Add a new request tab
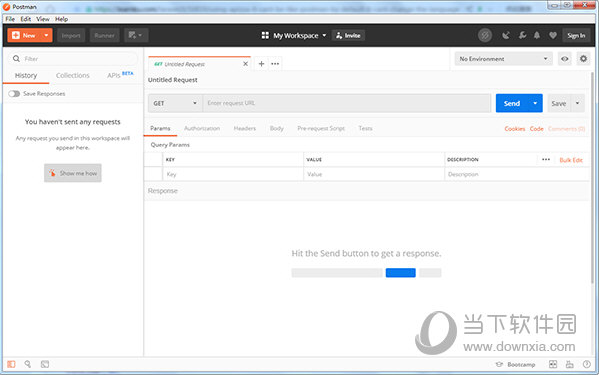This screenshot has height=375, width=599. click(261, 64)
